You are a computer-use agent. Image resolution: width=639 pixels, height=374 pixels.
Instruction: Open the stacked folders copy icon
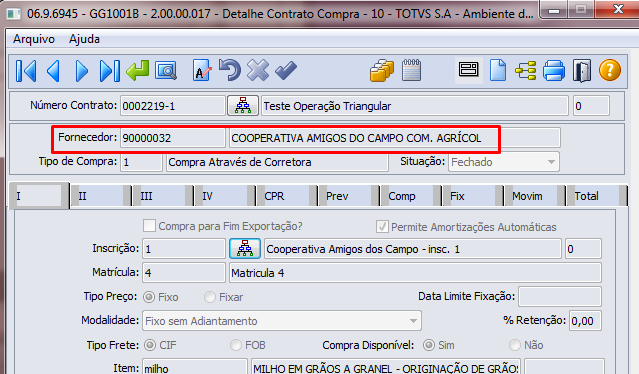[382, 70]
